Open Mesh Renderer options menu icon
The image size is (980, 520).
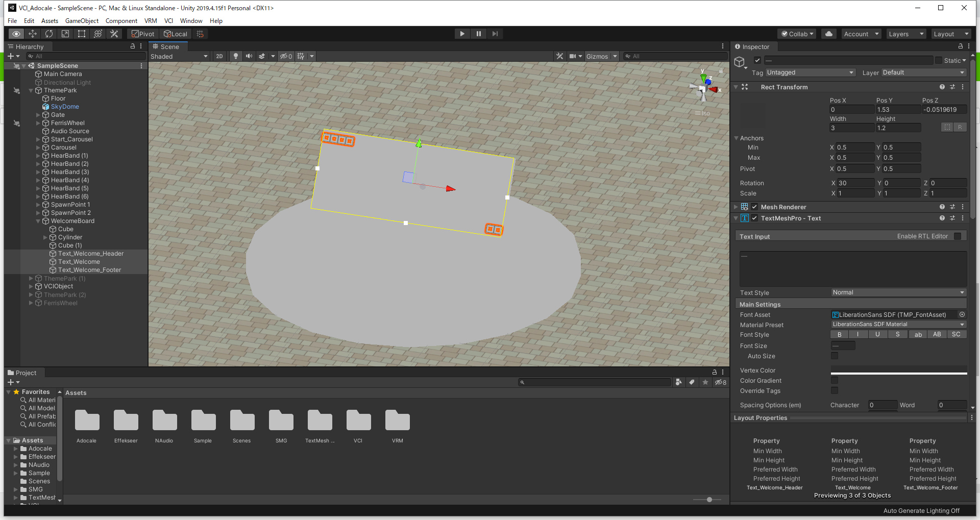click(x=963, y=207)
